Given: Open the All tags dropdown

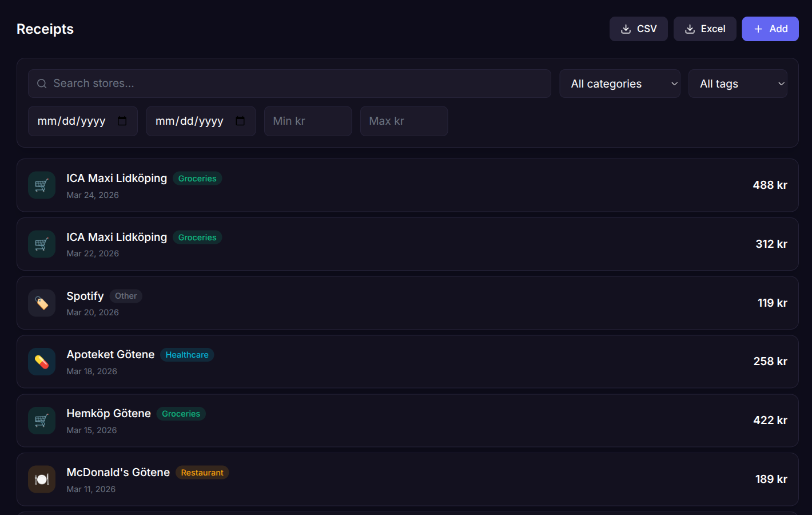Looking at the screenshot, I should (x=737, y=84).
